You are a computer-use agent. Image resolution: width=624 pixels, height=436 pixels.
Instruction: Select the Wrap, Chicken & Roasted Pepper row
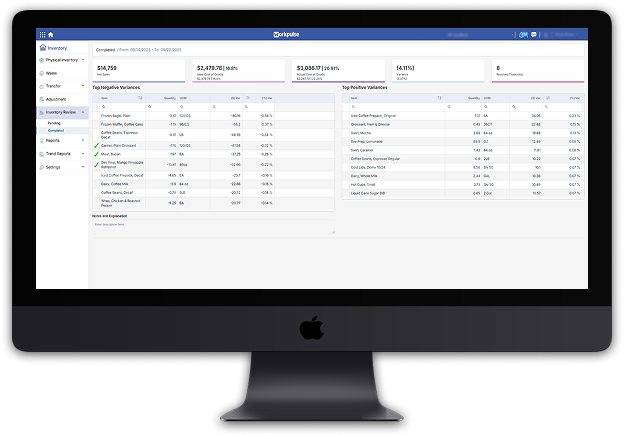[x=213, y=203]
